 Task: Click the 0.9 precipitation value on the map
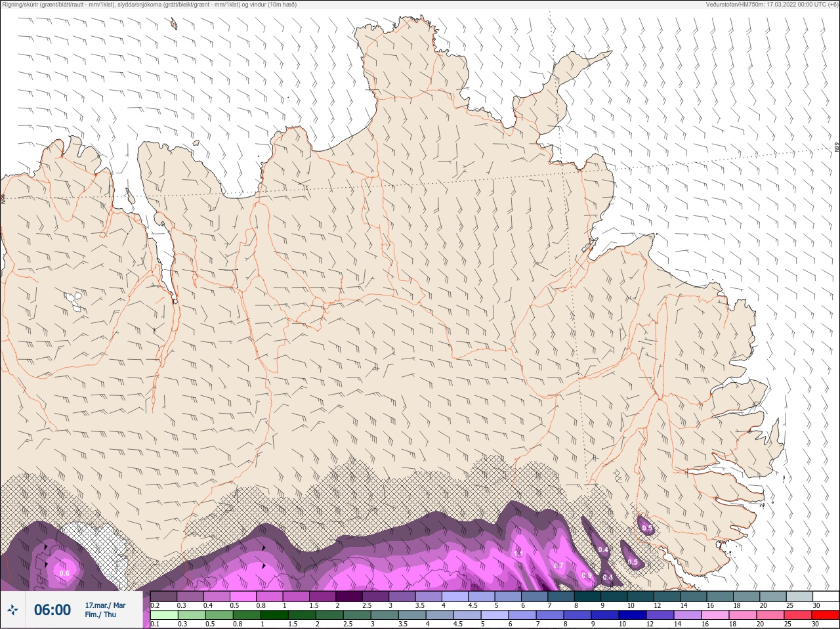587,575
